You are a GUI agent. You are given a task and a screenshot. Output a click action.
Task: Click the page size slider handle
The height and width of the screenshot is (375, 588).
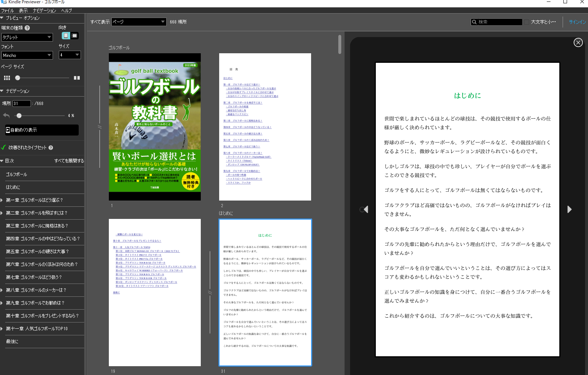(x=18, y=78)
